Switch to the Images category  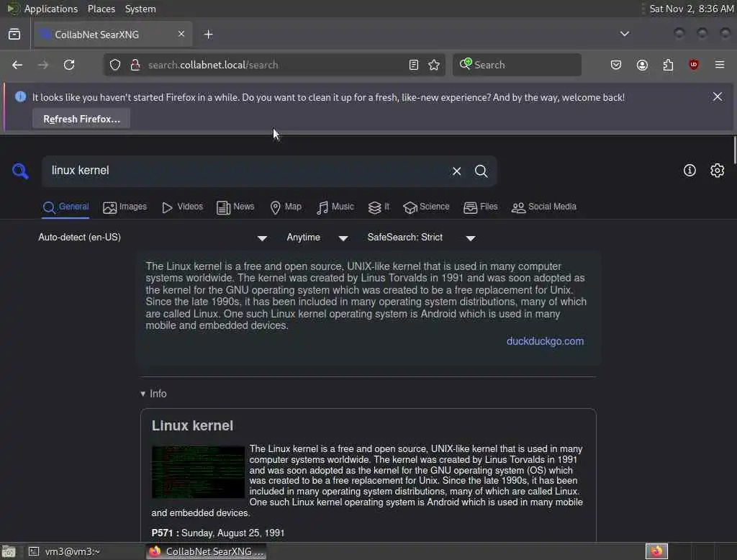pyautogui.click(x=125, y=207)
